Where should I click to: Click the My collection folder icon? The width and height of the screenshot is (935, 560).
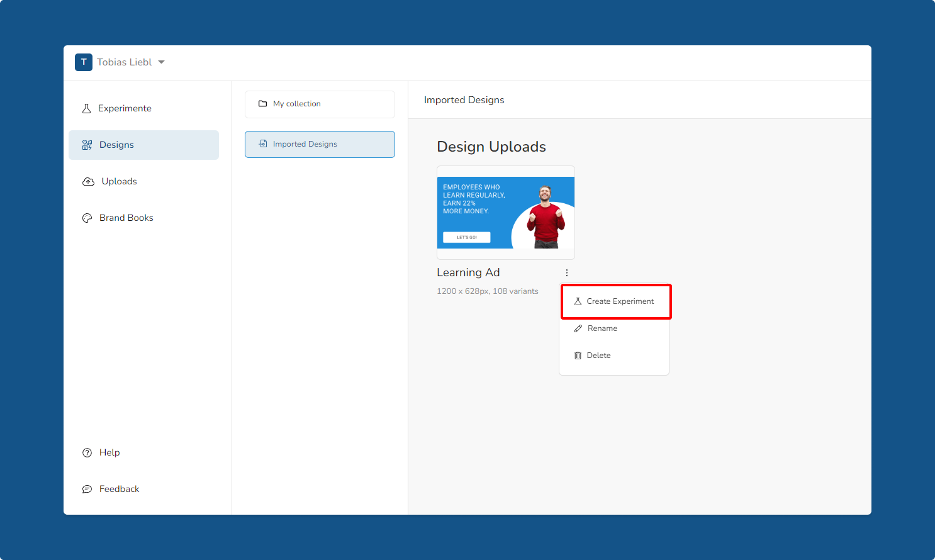263,104
